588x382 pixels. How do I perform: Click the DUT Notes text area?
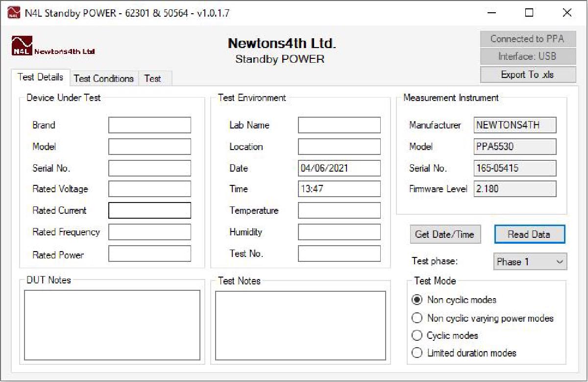[112, 324]
